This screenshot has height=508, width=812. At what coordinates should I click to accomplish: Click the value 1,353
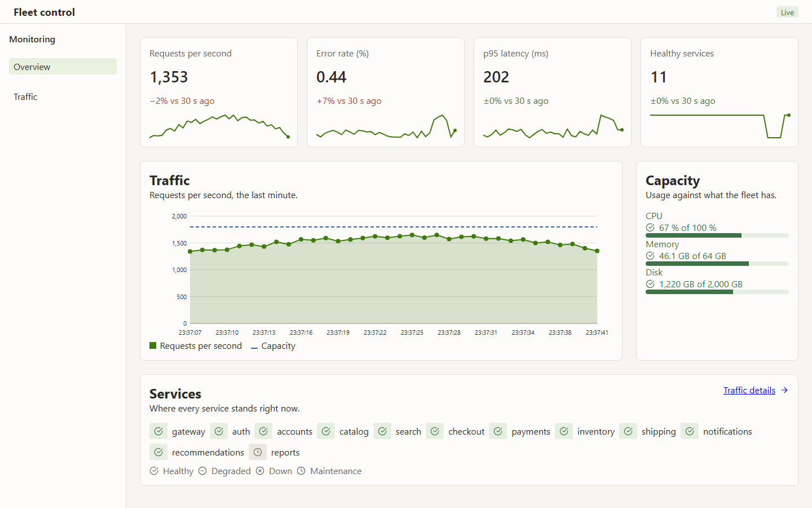click(169, 77)
